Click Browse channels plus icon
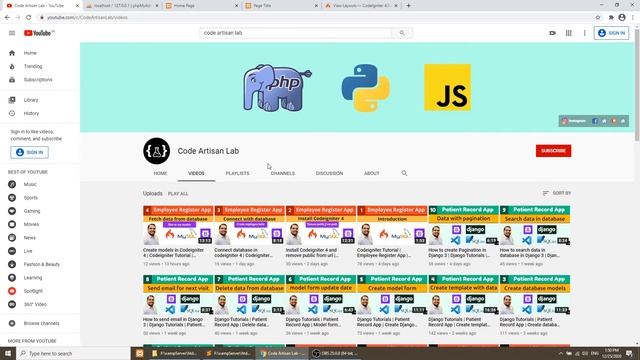 12,323
